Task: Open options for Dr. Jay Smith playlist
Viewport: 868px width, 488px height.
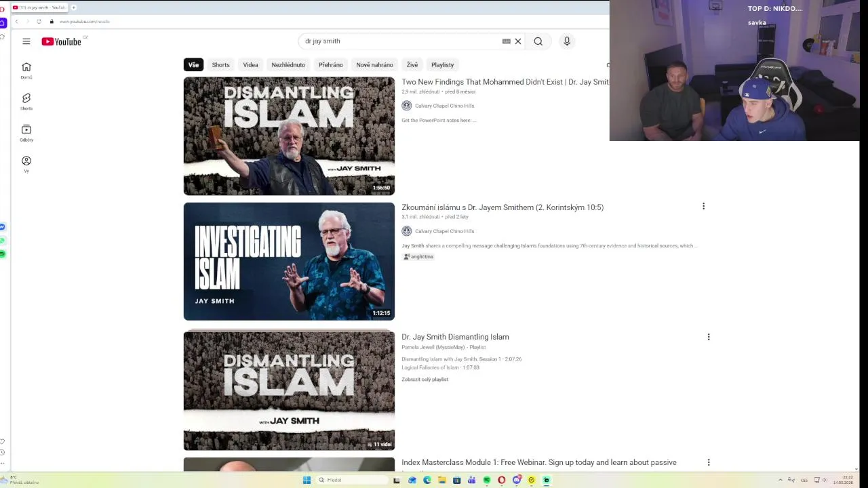Action: click(x=709, y=337)
